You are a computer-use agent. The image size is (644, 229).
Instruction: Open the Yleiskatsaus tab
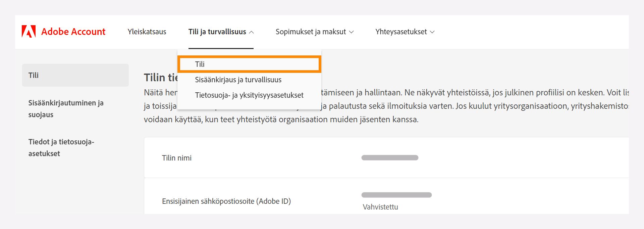pos(147,32)
